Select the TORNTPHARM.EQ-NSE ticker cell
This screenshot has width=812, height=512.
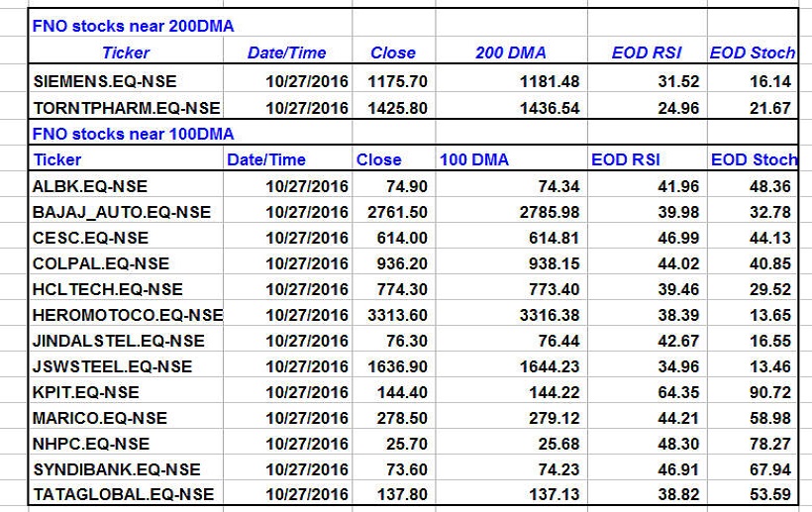pos(126,108)
